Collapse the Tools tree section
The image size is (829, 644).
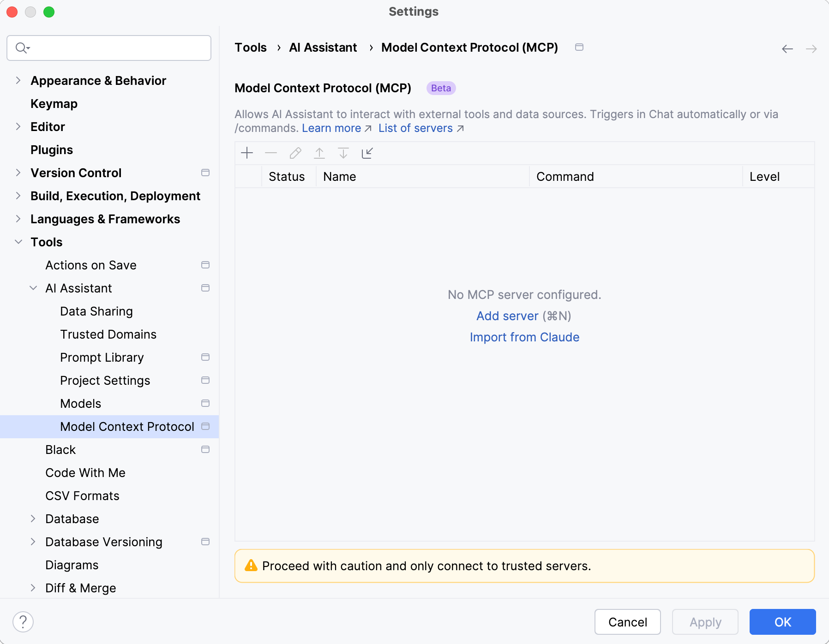point(18,242)
